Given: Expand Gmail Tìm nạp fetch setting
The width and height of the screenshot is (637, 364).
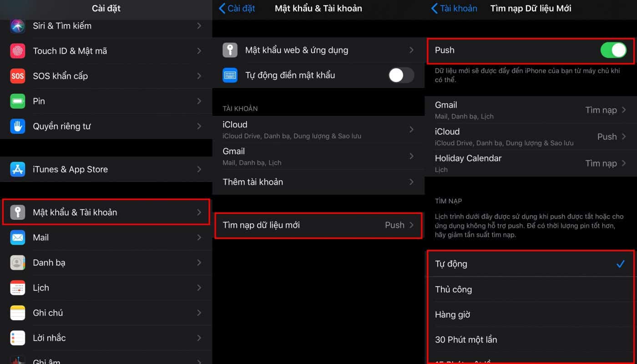Looking at the screenshot, I should [605, 110].
